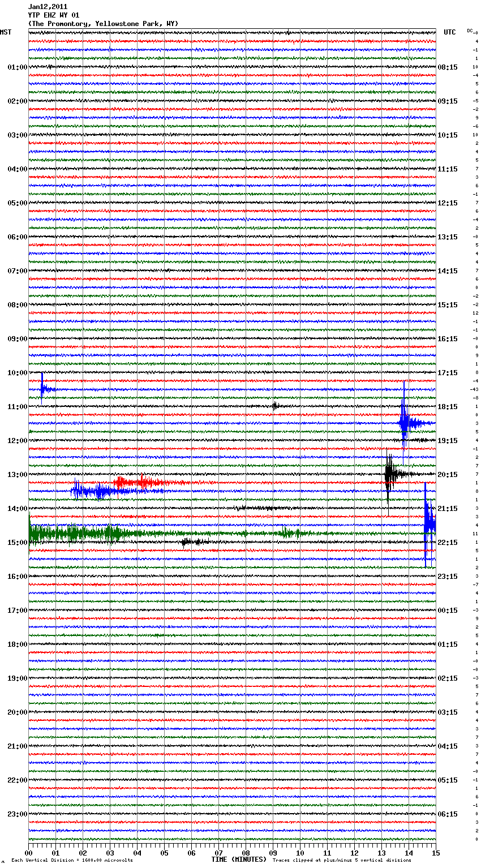Click the TIME (MINUTES) axis title

[x=239, y=860]
